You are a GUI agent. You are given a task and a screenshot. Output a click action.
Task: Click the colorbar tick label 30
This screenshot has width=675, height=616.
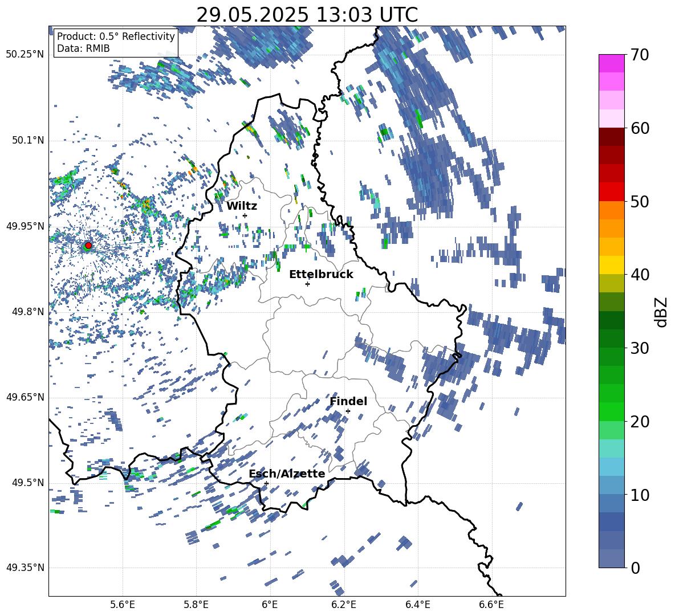640,348
